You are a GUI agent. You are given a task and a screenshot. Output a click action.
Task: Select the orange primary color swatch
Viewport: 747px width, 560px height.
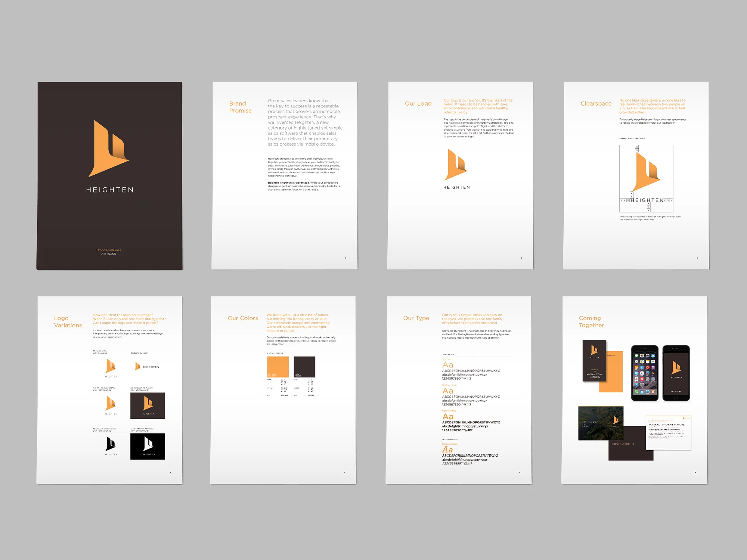(x=278, y=367)
